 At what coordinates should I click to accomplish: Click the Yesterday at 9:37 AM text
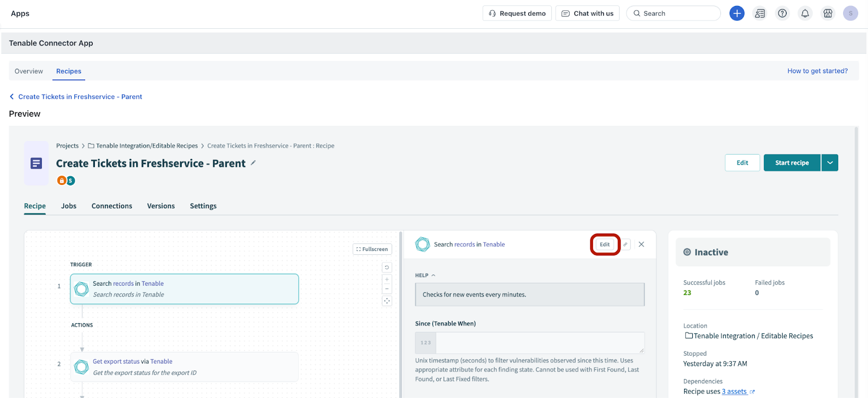point(715,364)
